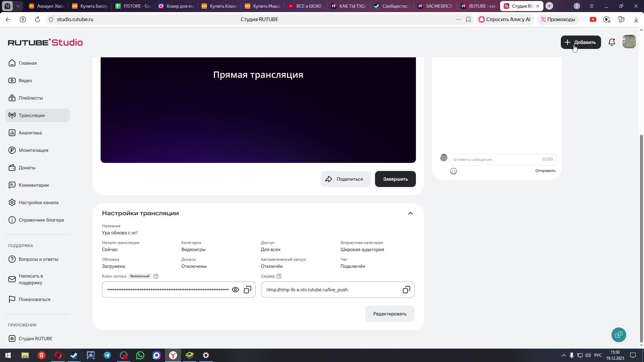This screenshot has height=362, width=644.
Task: Open Telegram from the taskbar
Action: (x=107, y=355)
